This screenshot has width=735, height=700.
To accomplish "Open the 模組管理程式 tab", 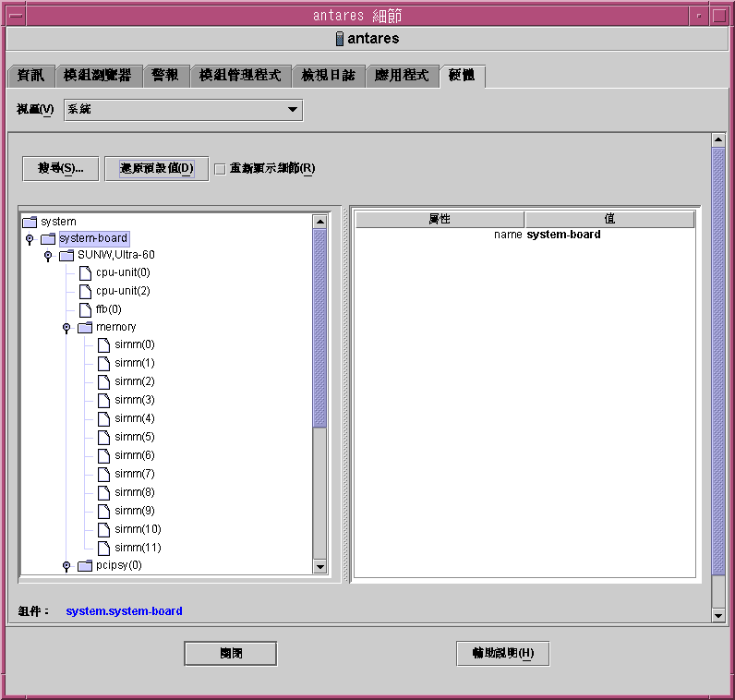I will point(240,76).
